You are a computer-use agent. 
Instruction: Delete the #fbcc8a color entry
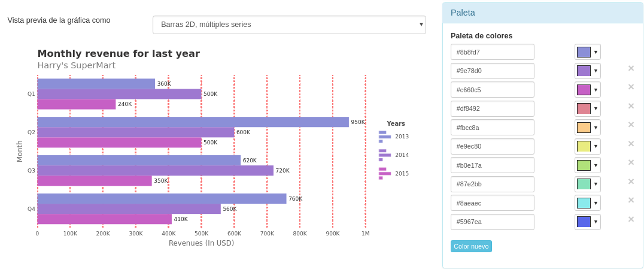point(631,125)
